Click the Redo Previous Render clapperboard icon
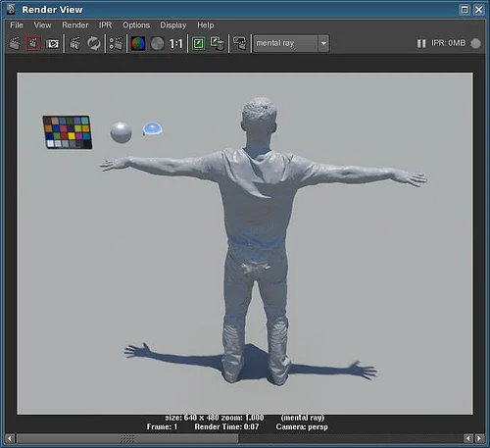 pyautogui.click(x=14, y=43)
